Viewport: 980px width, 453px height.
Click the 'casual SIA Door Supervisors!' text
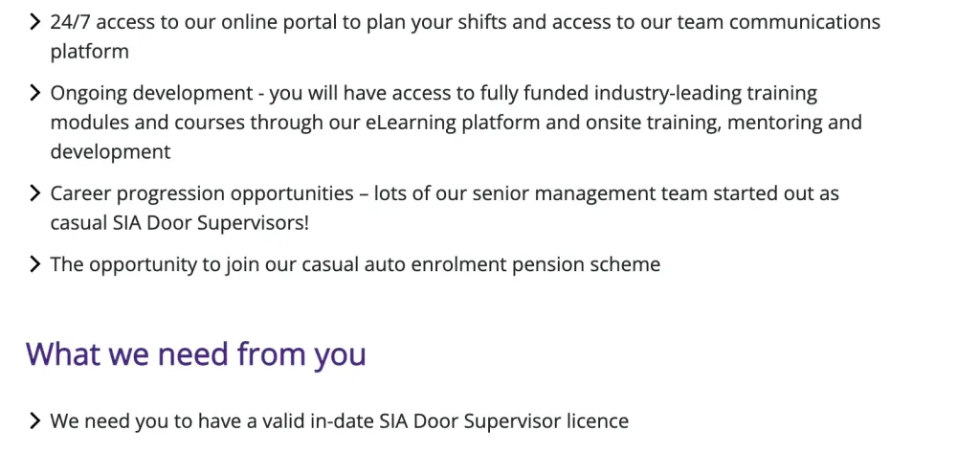tap(179, 223)
